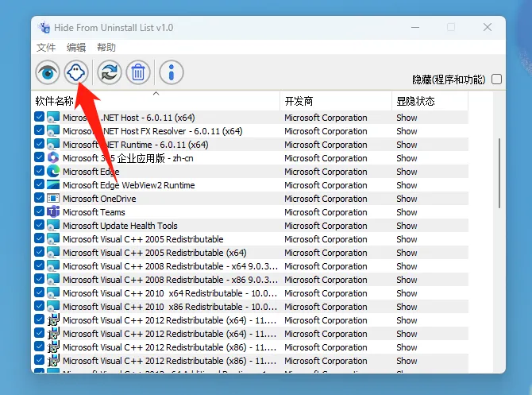Sort by the 显隐状态 column header
532x395 pixels.
tap(430, 101)
